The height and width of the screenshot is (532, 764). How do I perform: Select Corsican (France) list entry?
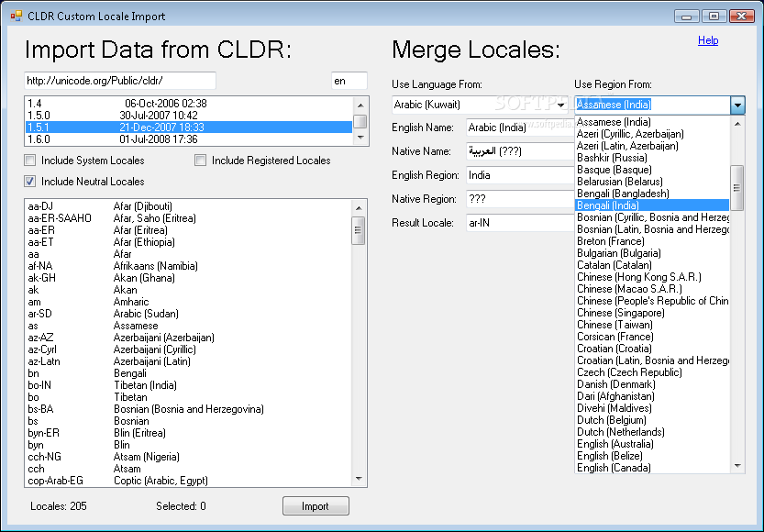click(x=652, y=336)
